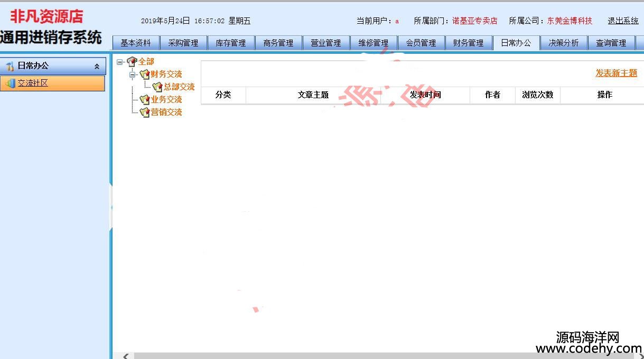Select the 商务管理 tab
Image resolution: width=644 pixels, height=359 pixels.
278,43
